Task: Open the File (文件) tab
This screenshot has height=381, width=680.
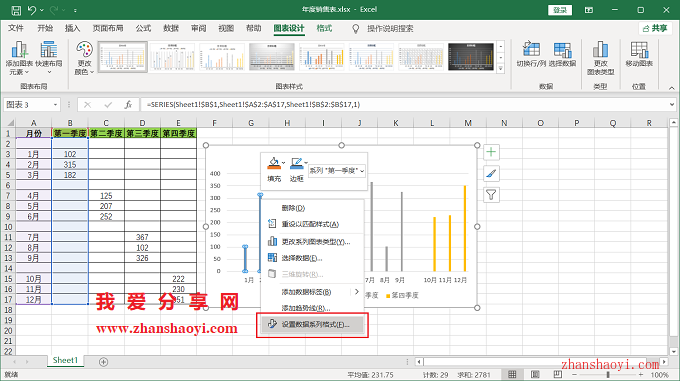Action: point(16,28)
